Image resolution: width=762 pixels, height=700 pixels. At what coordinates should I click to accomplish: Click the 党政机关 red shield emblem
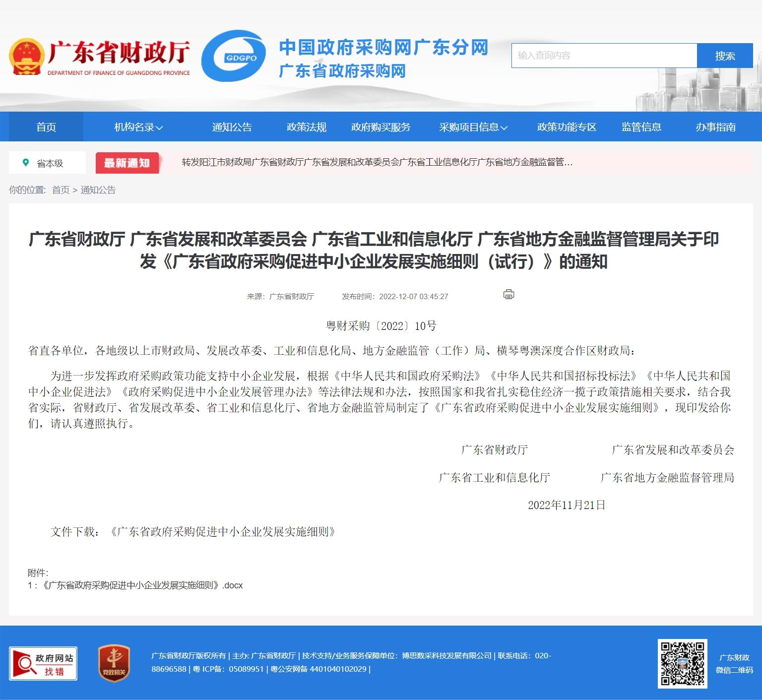click(114, 663)
